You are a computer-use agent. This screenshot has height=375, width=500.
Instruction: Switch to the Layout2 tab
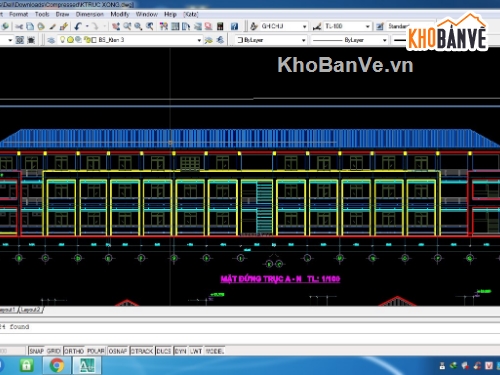(31, 310)
